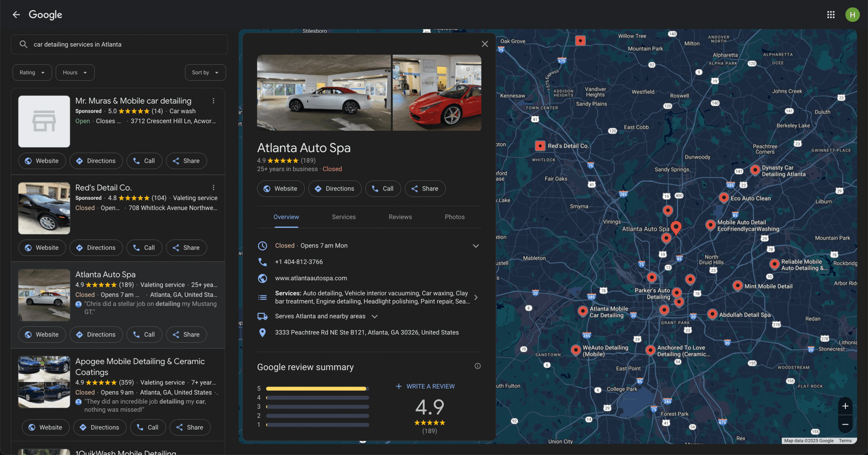The image size is (868, 455).
Task: Click the Mobile Auto Detail EcoFriendlycarWashing pin
Action: coord(710,225)
